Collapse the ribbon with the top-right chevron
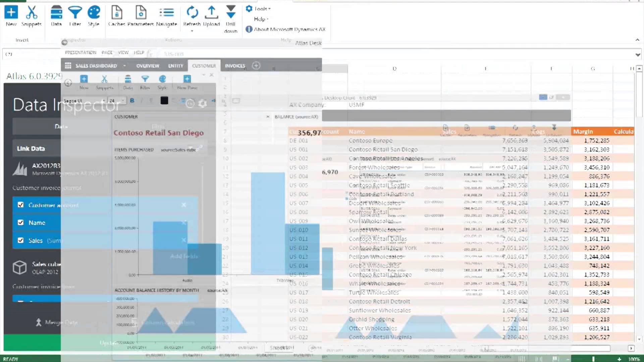 637,40
